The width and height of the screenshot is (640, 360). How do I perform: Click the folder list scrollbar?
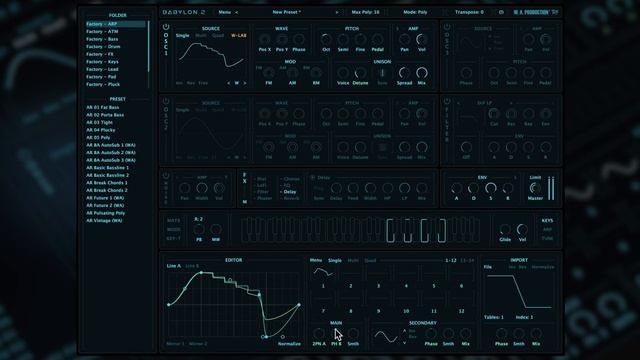coord(148,47)
